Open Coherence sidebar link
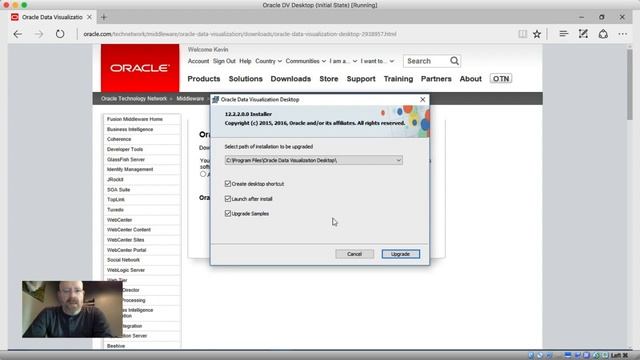640x360 pixels. 119,139
